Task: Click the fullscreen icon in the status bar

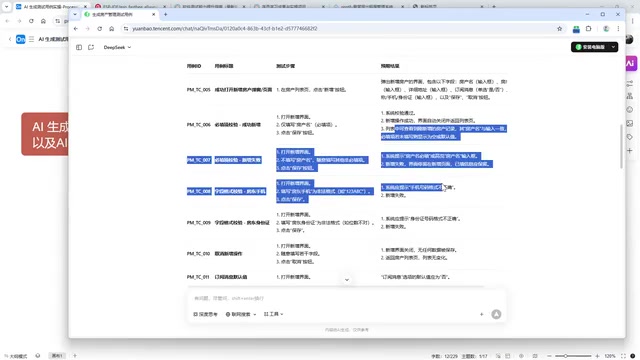Action: click(623, 356)
